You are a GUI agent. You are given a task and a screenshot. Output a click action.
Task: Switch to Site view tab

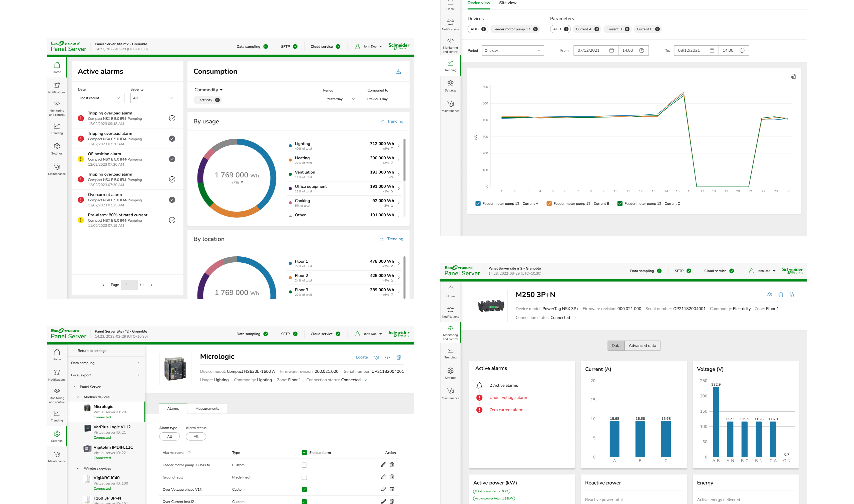[507, 3]
